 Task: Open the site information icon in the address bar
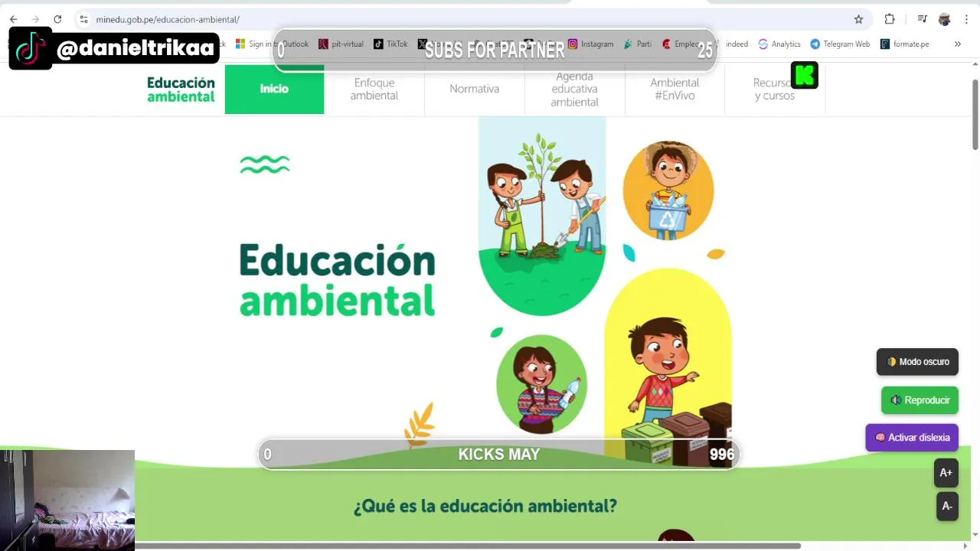pyautogui.click(x=84, y=19)
